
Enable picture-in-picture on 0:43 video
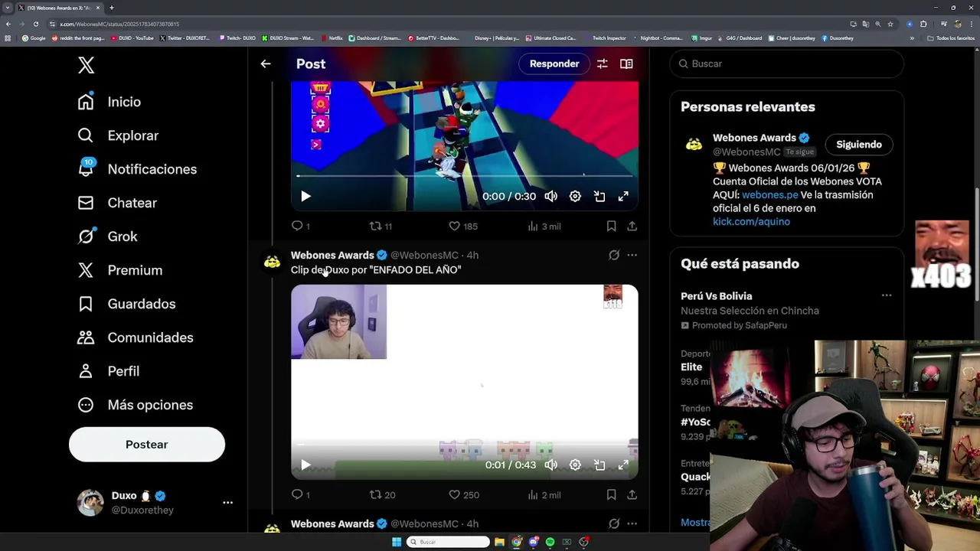point(599,465)
